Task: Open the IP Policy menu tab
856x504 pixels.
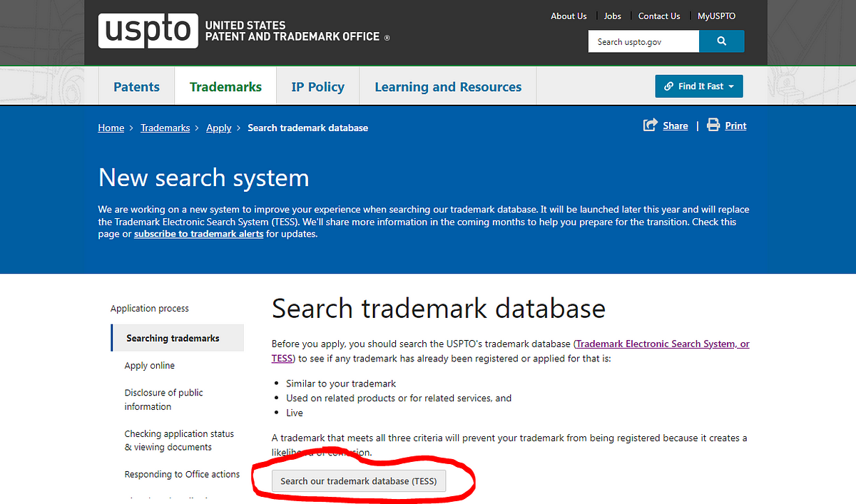Action: coord(317,87)
